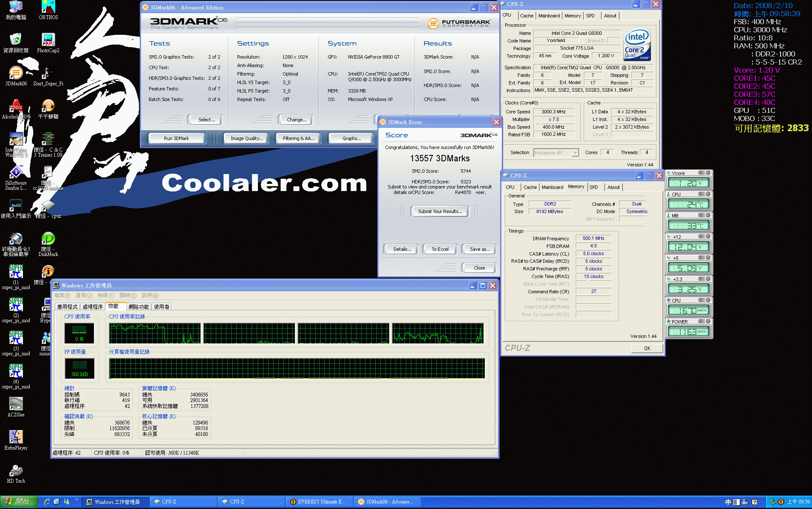The width and height of the screenshot is (812, 509).
Task: Close the +5 voltage gadget
Action: 708,258
